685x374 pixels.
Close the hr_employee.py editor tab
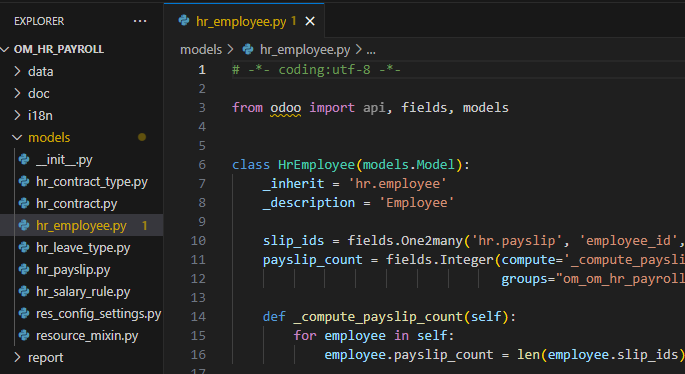[x=310, y=21]
